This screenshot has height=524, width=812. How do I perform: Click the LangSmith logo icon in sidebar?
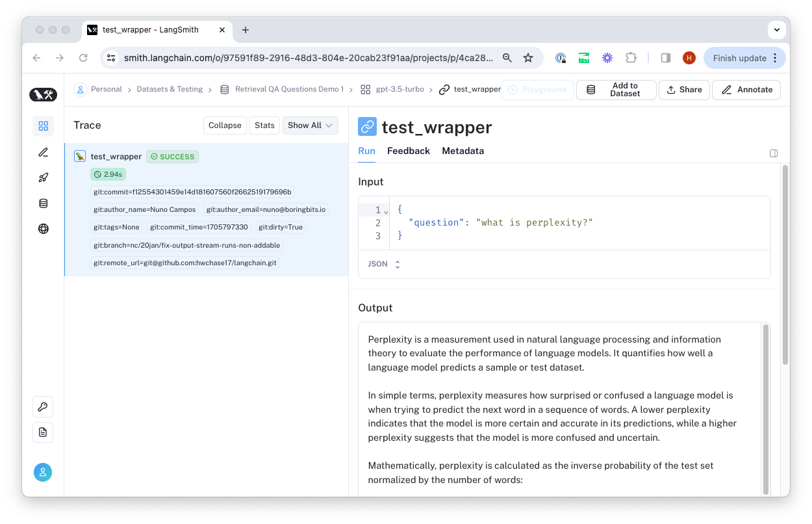(44, 95)
